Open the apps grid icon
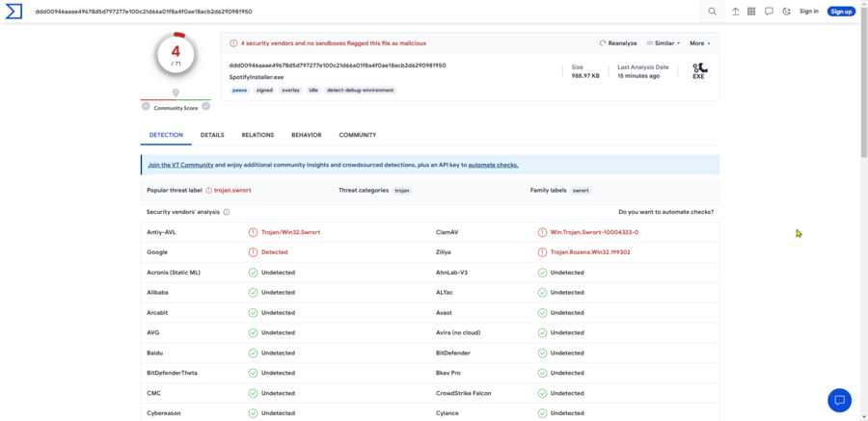This screenshot has width=868, height=421. (751, 11)
